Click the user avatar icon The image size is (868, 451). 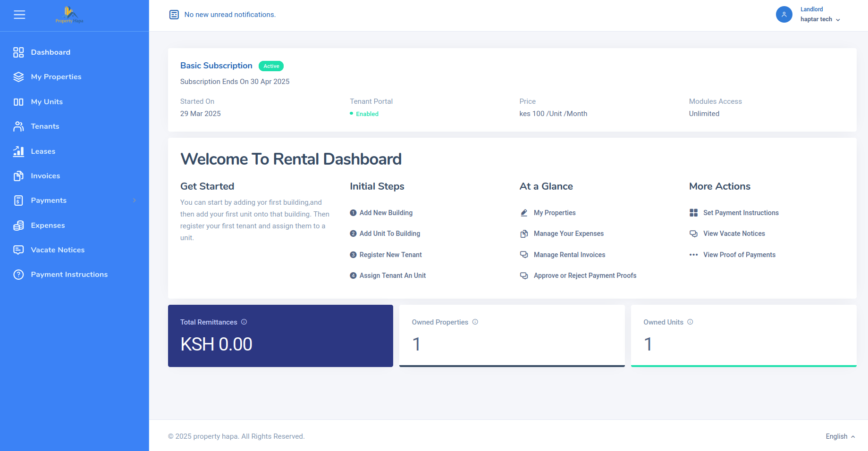point(784,15)
